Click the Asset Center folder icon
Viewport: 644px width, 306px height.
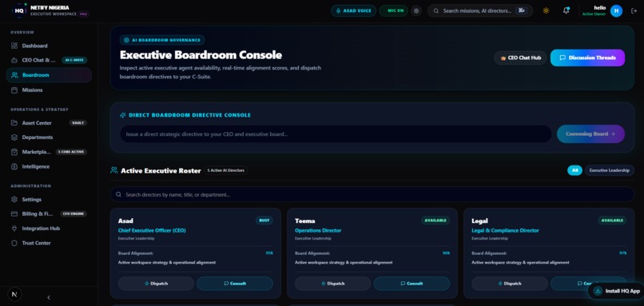tap(14, 123)
